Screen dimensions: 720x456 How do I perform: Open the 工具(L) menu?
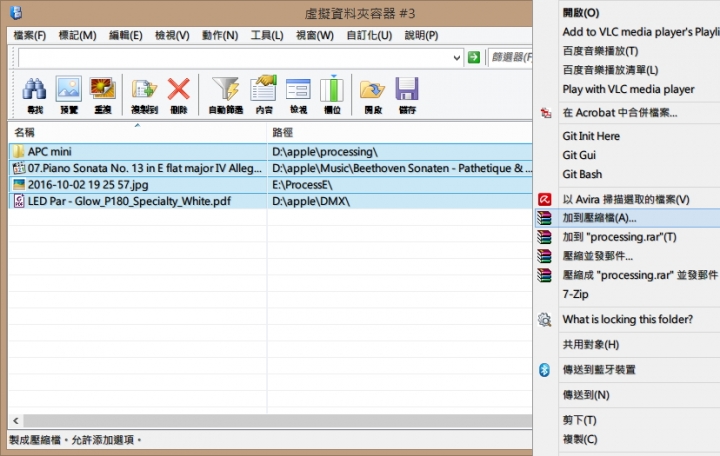click(267, 35)
